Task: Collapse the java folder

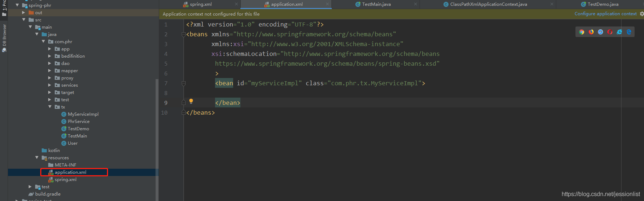Action: click(x=37, y=34)
